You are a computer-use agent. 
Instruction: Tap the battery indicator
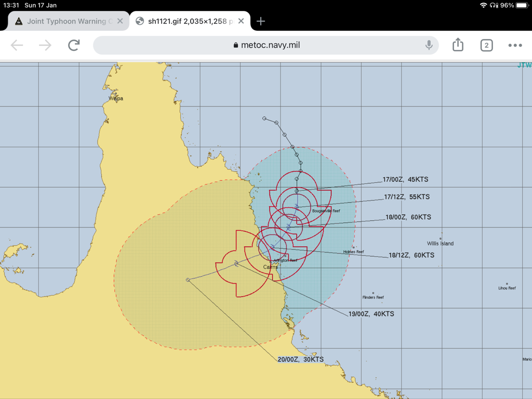522,5
